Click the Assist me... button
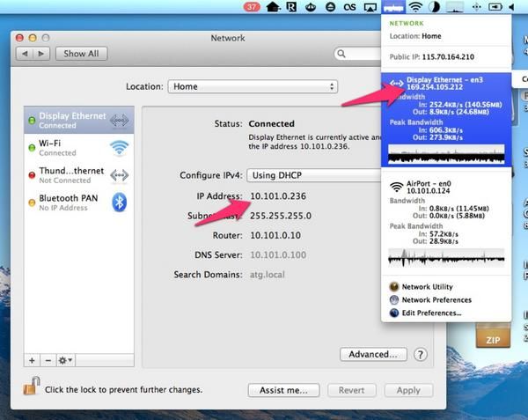Viewport: 528px width, 420px height. (283, 389)
